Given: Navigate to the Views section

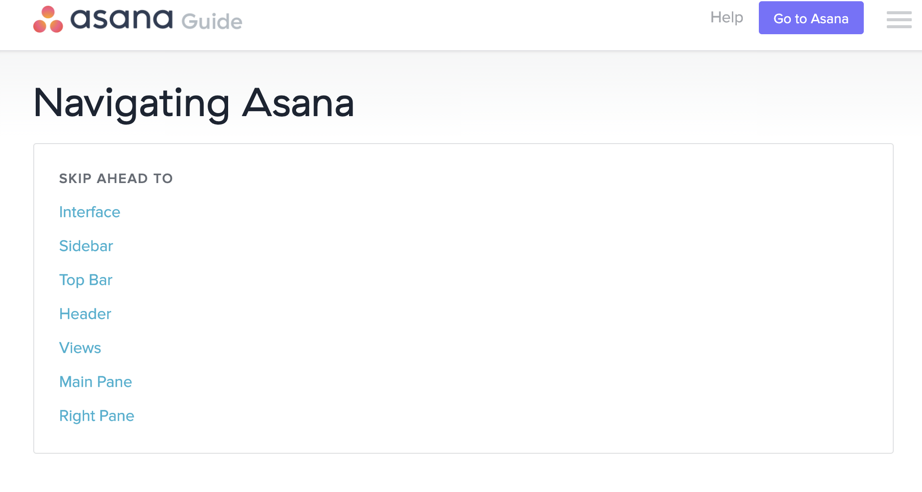Looking at the screenshot, I should pos(80,348).
